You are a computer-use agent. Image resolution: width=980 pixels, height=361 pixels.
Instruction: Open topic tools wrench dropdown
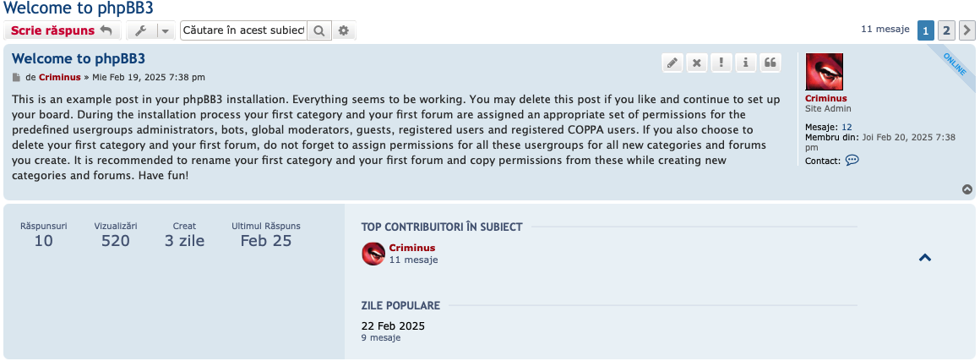click(150, 30)
